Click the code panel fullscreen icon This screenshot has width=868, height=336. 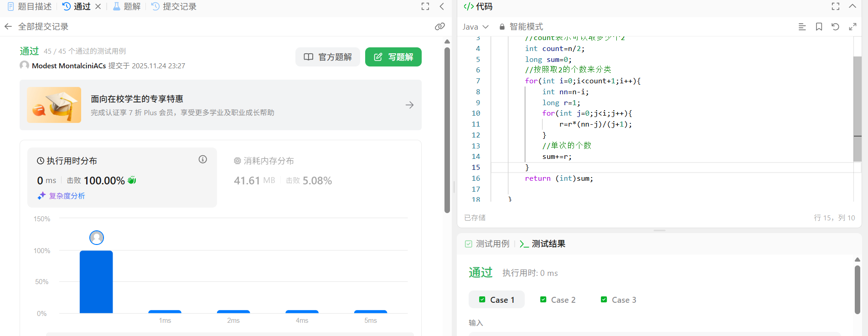[836, 6]
